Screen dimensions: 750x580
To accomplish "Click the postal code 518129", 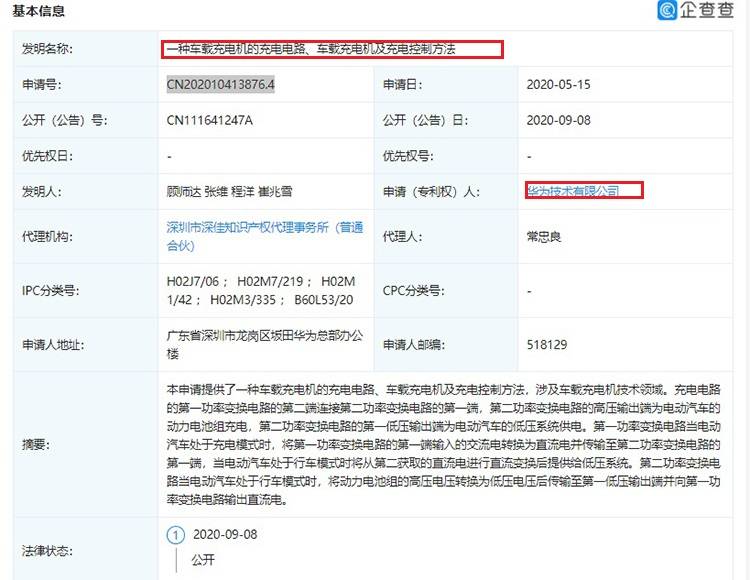I will (x=547, y=344).
